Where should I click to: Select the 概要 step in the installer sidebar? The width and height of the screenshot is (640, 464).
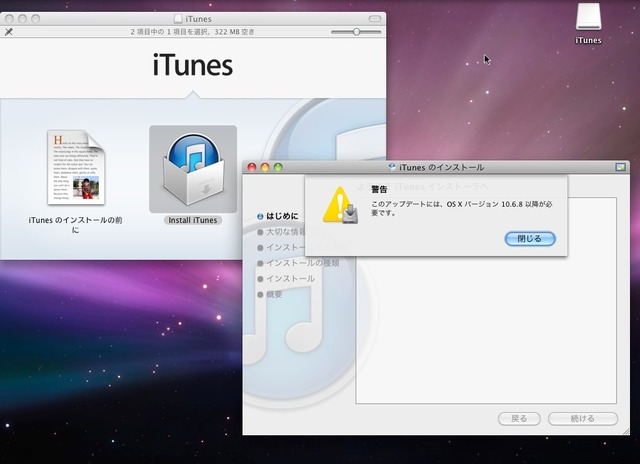pos(270,294)
